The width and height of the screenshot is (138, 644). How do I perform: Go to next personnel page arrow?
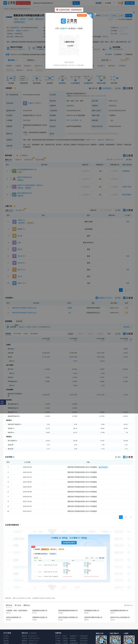coord(131,290)
